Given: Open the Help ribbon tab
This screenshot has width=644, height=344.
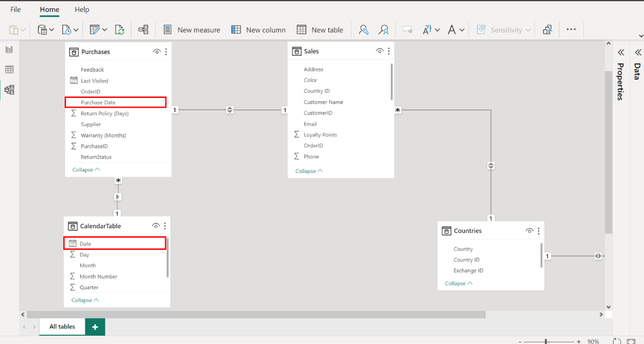Looking at the screenshot, I should 82,9.
